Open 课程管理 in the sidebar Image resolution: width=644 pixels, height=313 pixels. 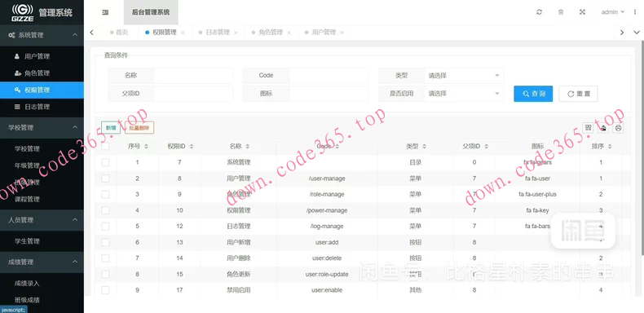pyautogui.click(x=42, y=199)
